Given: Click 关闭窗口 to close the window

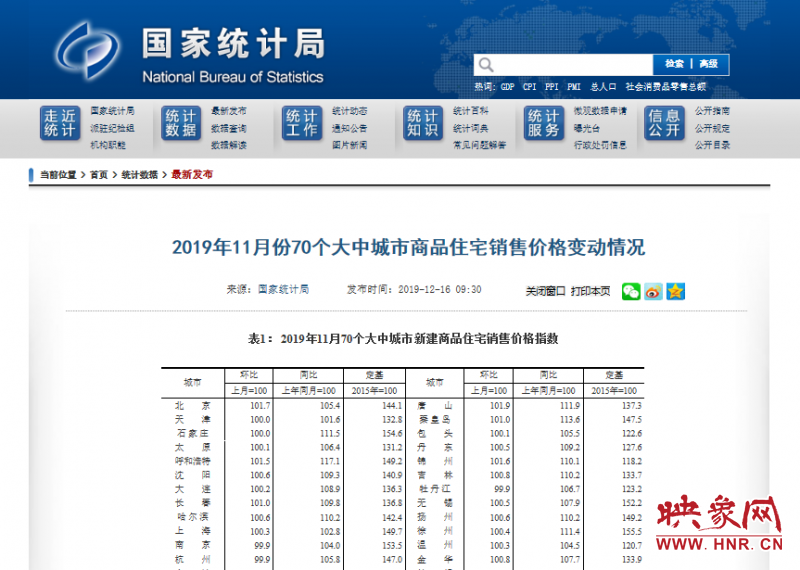Looking at the screenshot, I should (x=546, y=291).
